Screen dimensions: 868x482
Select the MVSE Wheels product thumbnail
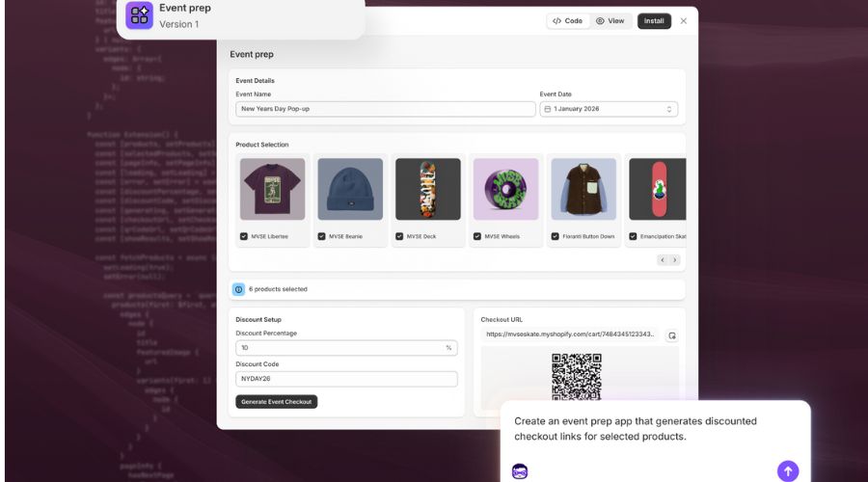click(x=505, y=189)
